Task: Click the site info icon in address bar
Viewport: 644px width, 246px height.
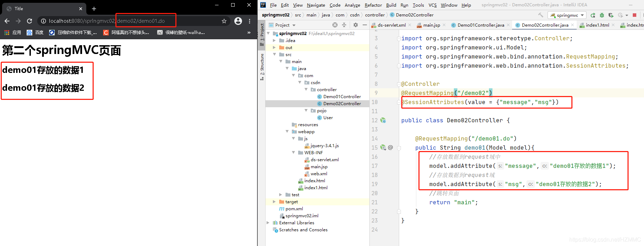Action: pyautogui.click(x=43, y=21)
